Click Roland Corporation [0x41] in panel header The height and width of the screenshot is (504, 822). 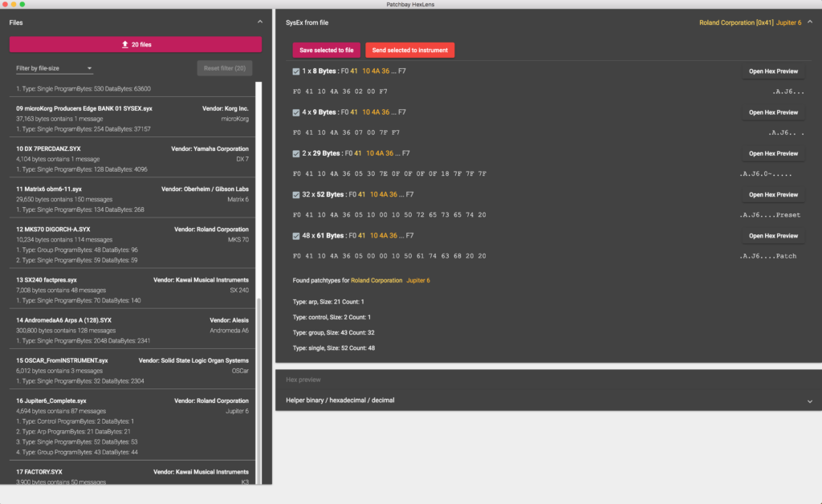736,22
